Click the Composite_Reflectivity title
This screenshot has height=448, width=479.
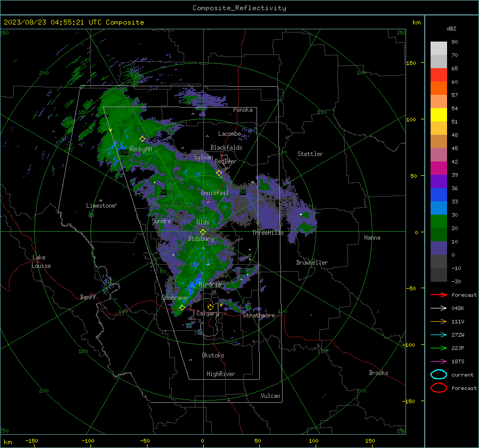(x=240, y=8)
